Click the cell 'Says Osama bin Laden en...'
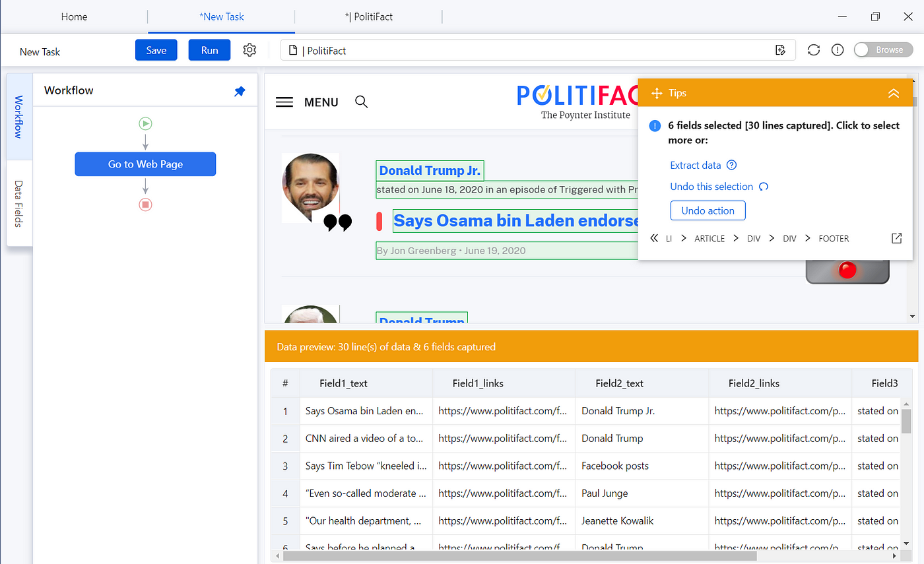The height and width of the screenshot is (564, 924). pos(366,411)
